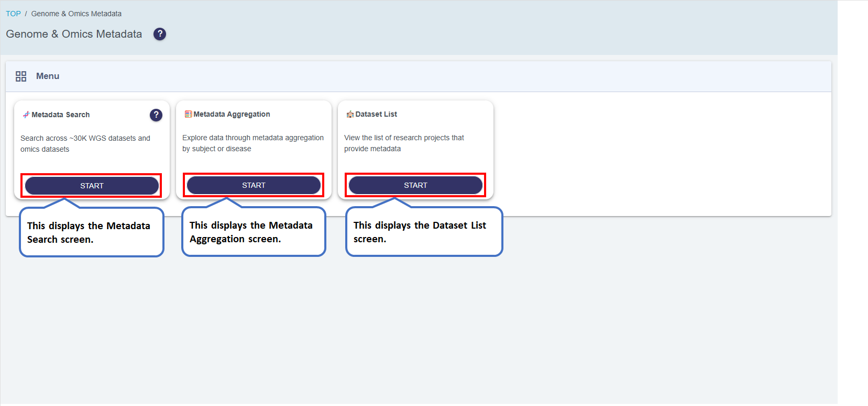Click the Metadata Aggregation card icon

coord(188,114)
